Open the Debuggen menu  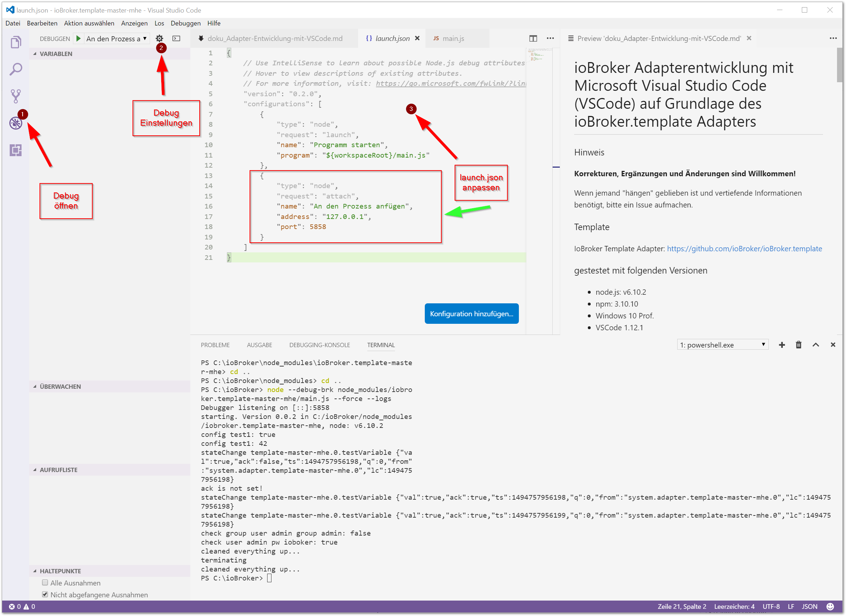(185, 23)
